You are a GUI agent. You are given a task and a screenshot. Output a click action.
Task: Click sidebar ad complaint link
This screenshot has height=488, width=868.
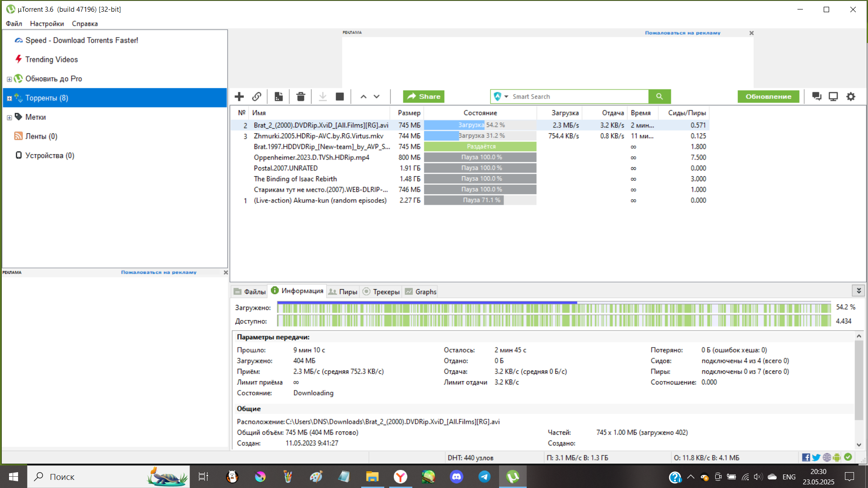[159, 272]
